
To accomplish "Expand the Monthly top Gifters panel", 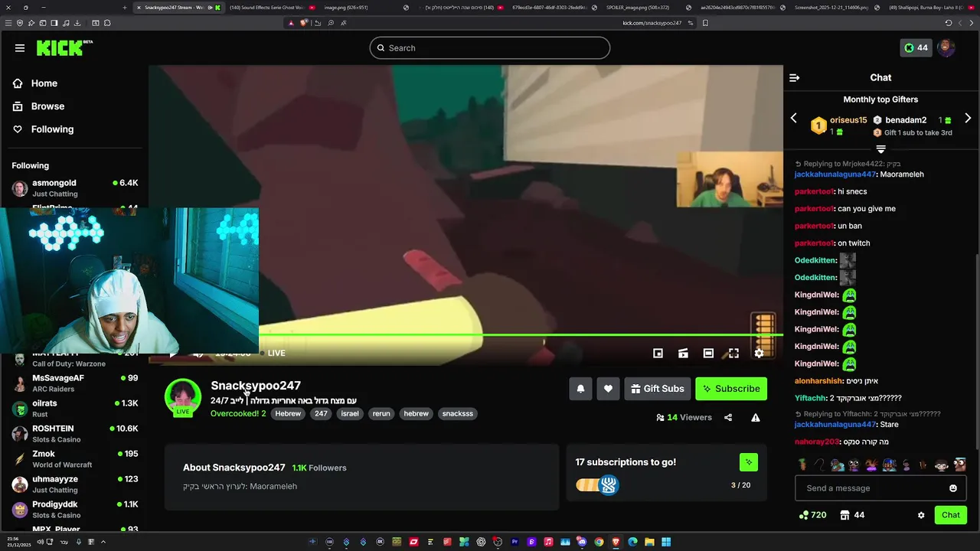I will pyautogui.click(x=880, y=149).
